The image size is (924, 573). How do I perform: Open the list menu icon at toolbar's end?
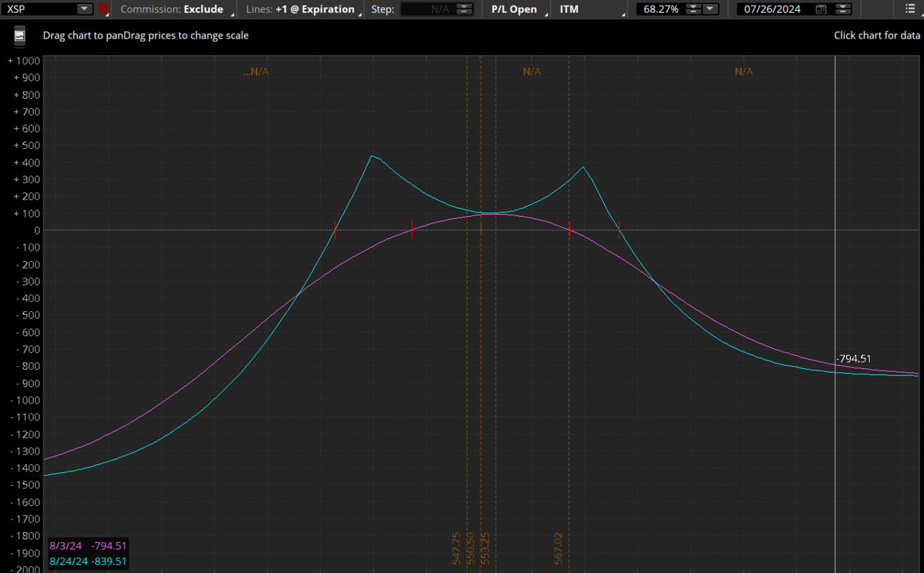[x=910, y=9]
